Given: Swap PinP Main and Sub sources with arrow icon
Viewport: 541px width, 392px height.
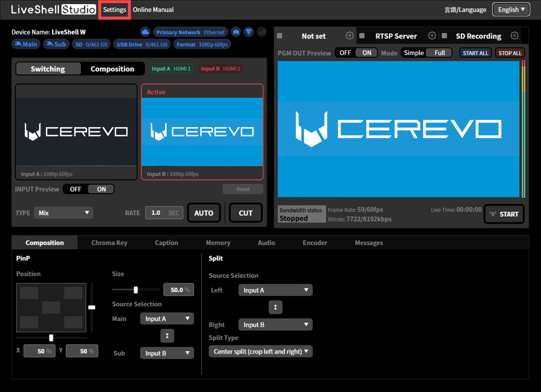Looking at the screenshot, I should 167,335.
